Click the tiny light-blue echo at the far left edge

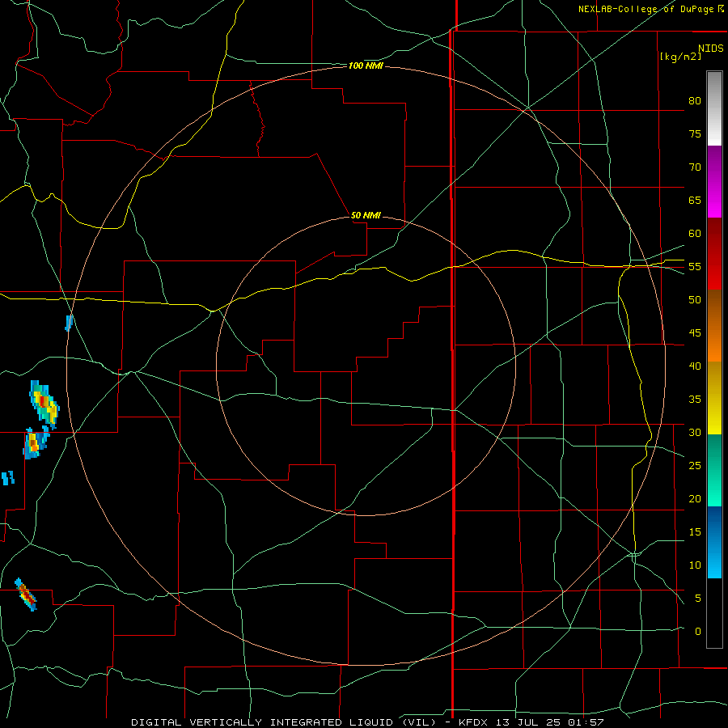[x=7, y=478]
